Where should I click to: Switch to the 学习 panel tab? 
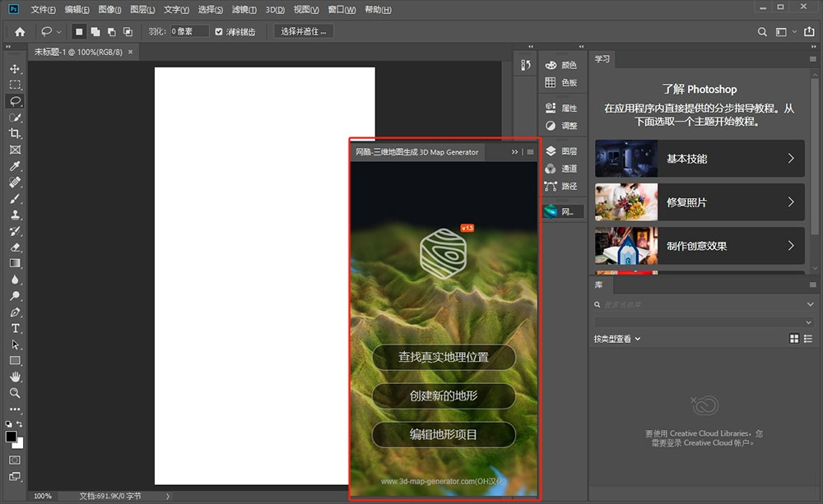click(602, 58)
